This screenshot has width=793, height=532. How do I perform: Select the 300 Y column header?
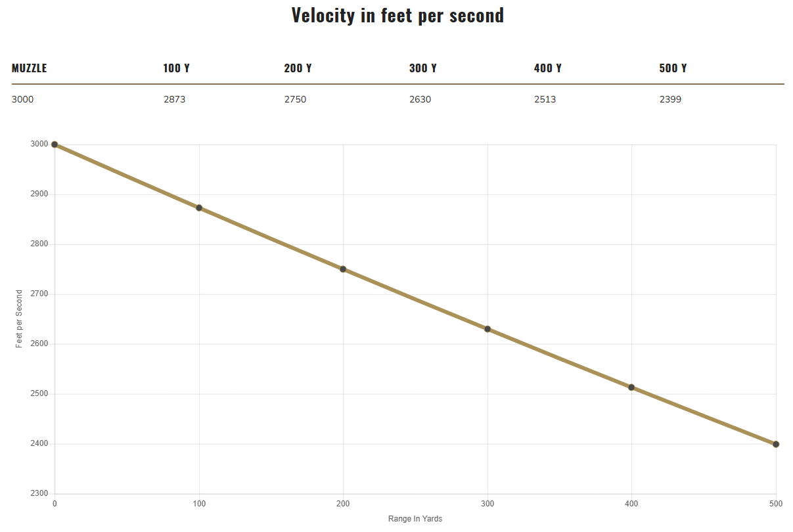(x=422, y=68)
